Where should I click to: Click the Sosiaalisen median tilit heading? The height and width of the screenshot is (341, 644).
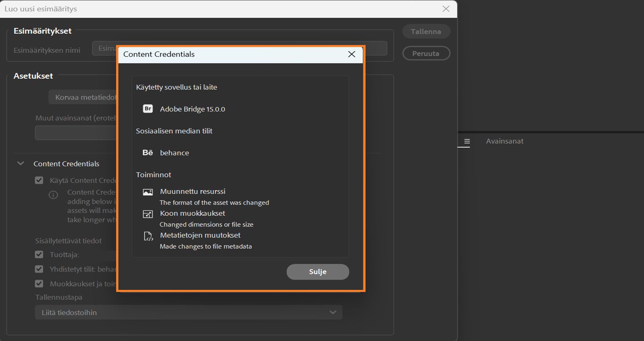(x=174, y=131)
